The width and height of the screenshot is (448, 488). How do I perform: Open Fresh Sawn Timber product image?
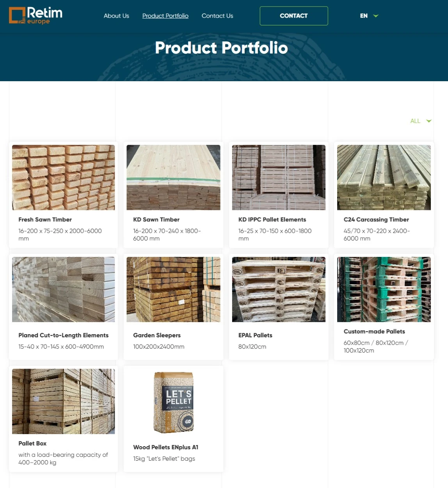pos(63,178)
